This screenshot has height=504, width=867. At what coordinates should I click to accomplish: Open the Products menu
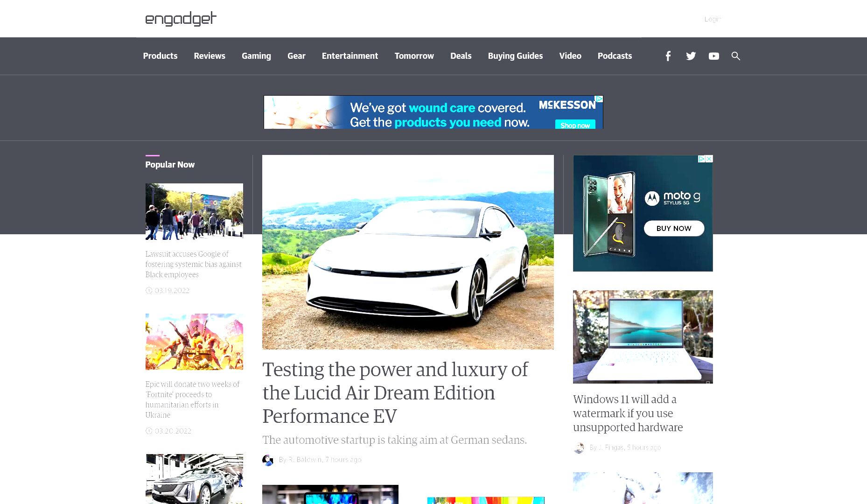click(x=160, y=56)
